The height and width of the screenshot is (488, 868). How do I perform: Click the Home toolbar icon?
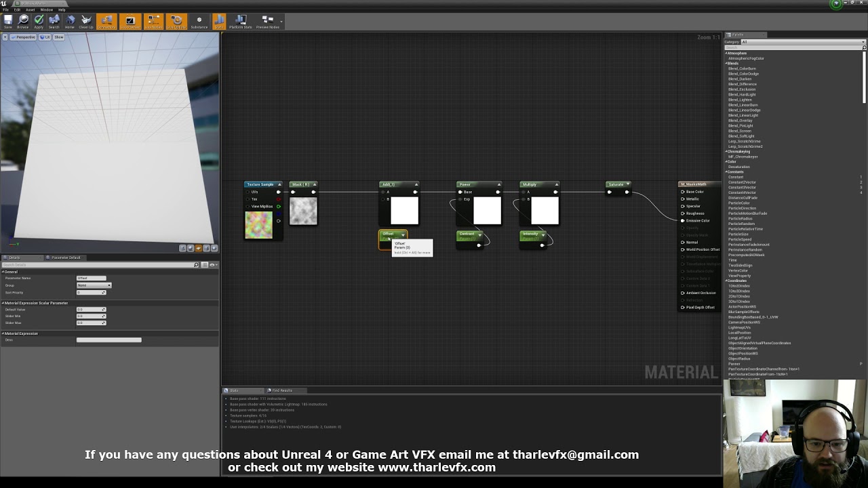pos(70,22)
